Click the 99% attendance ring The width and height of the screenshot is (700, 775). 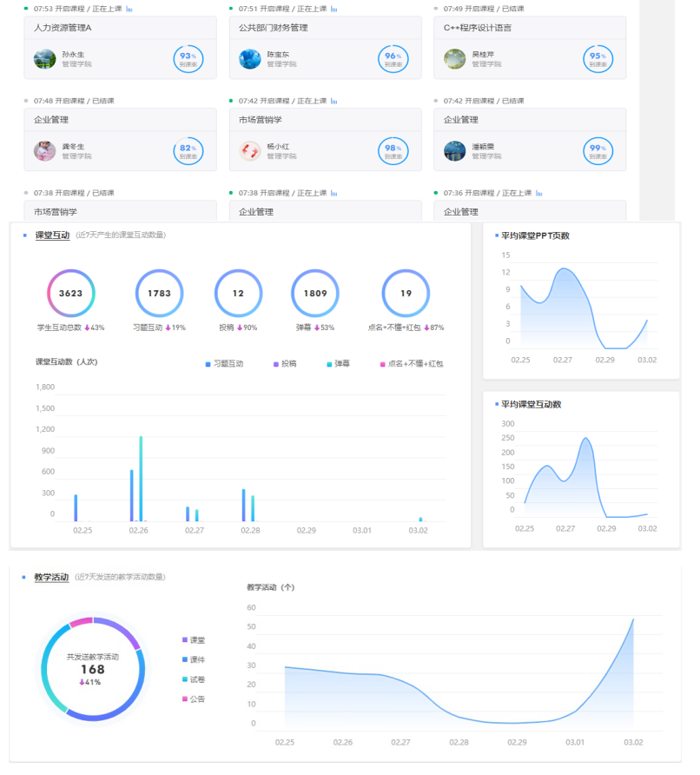pyautogui.click(x=598, y=151)
